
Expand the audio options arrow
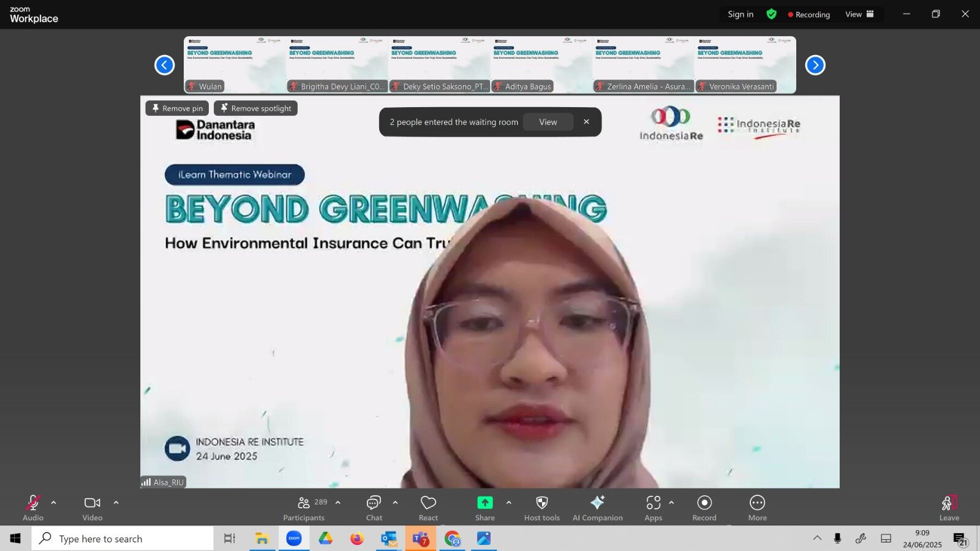coord(53,503)
